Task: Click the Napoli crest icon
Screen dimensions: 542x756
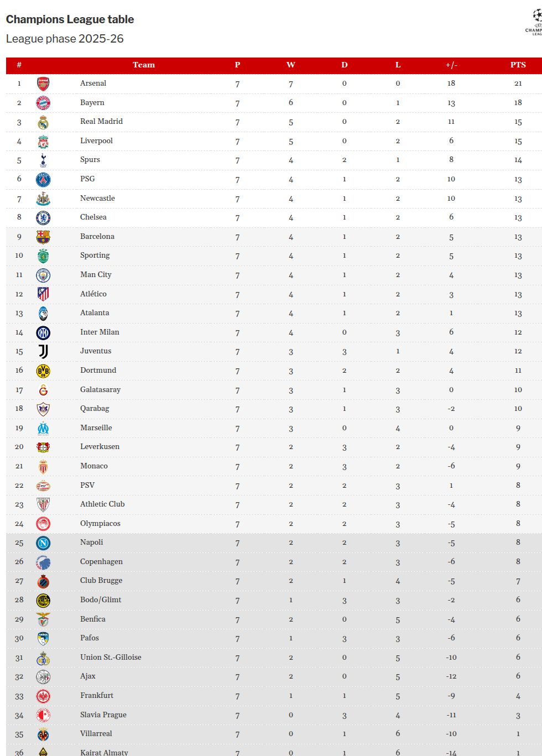Action: coord(43,543)
